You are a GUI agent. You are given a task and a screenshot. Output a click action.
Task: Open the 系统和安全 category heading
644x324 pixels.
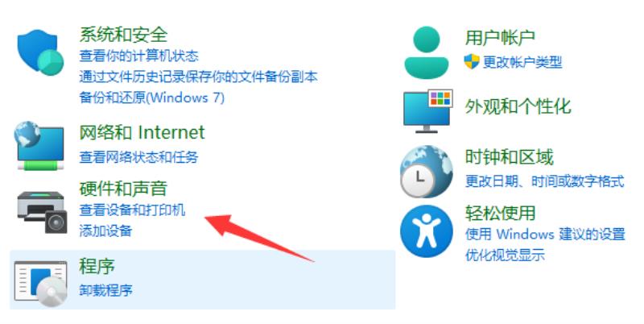(x=123, y=35)
